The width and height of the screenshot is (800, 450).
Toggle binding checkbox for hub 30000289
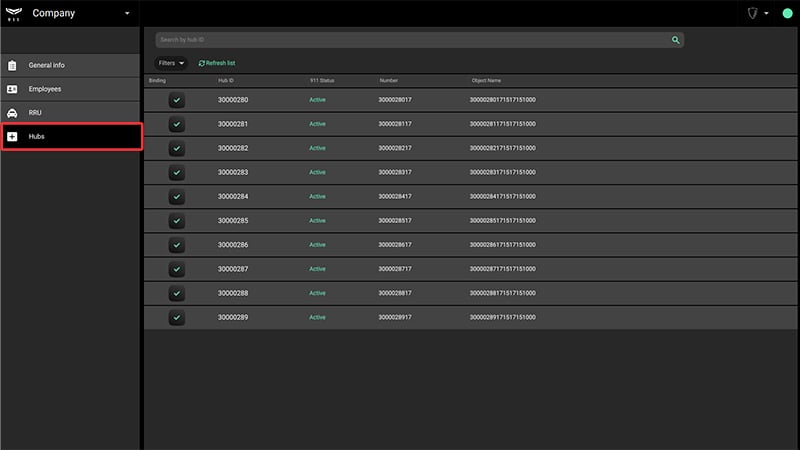177,317
